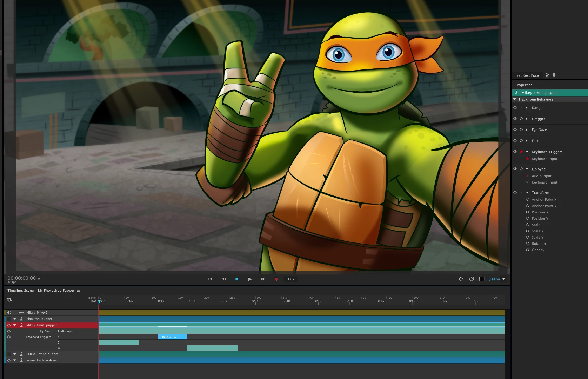Arm the Opacity parameter
This screenshot has height=379, width=588.
tap(527, 250)
